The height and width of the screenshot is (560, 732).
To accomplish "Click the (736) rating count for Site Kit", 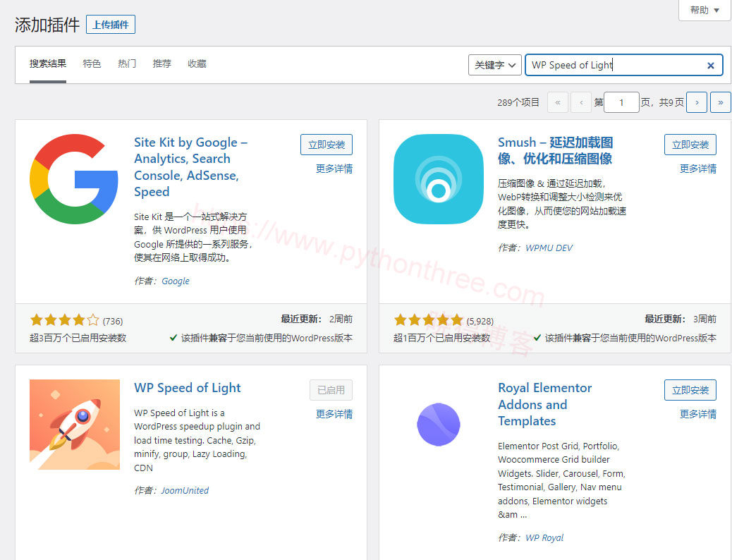I will click(113, 322).
